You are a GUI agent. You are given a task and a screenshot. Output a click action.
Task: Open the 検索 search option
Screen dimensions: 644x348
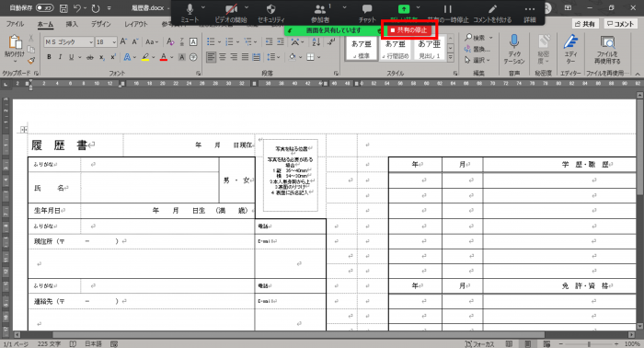[479, 38]
